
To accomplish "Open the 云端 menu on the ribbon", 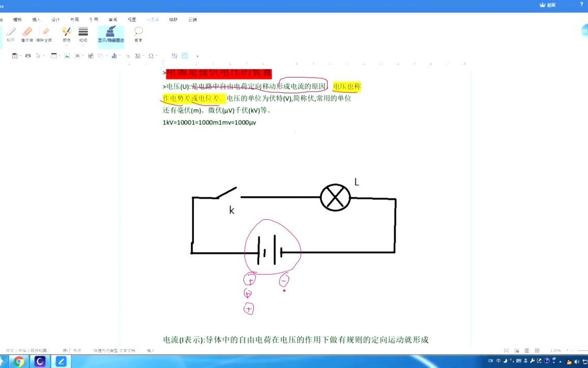I will pos(192,19).
